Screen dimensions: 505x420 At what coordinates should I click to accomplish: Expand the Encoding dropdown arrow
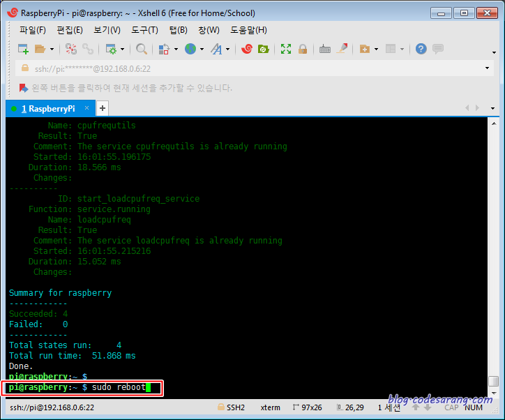pyautogui.click(x=202, y=50)
